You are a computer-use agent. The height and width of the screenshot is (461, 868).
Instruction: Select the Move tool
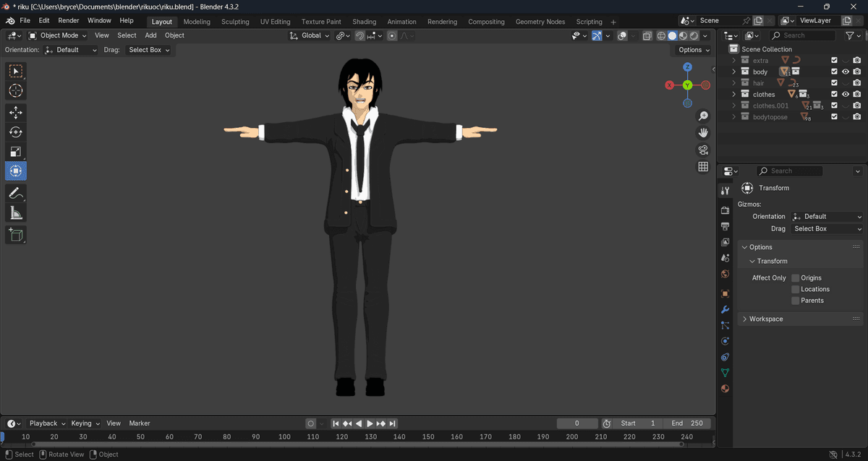pos(16,113)
